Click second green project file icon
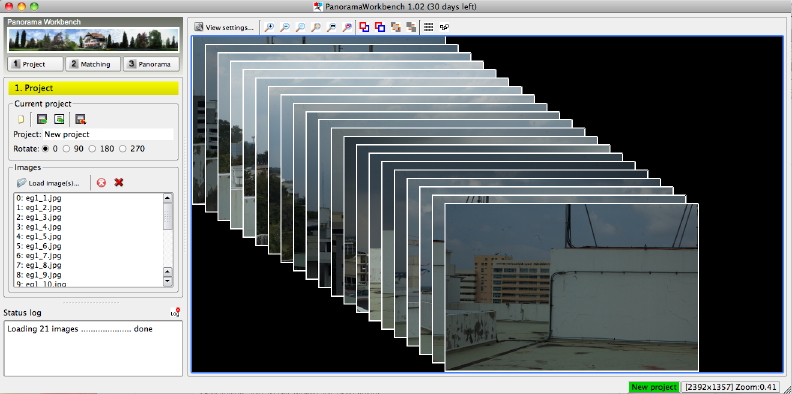Viewport: 792px width, 394px height. pyautogui.click(x=59, y=120)
